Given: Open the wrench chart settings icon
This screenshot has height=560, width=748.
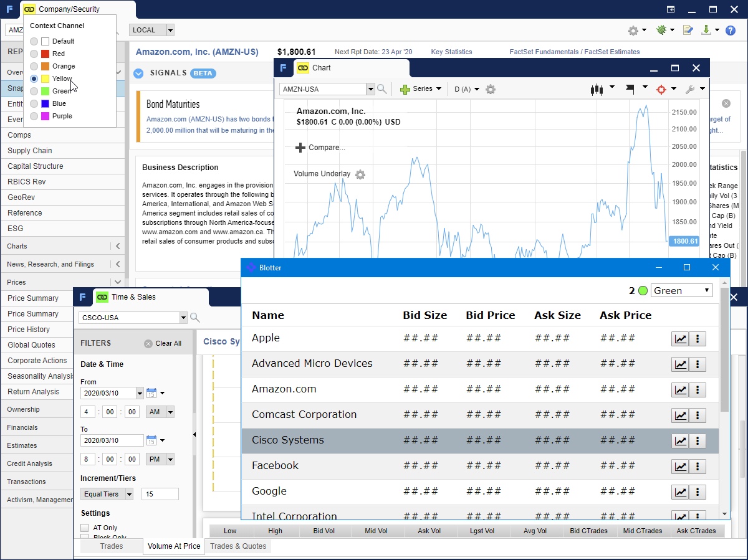Looking at the screenshot, I should [689, 89].
